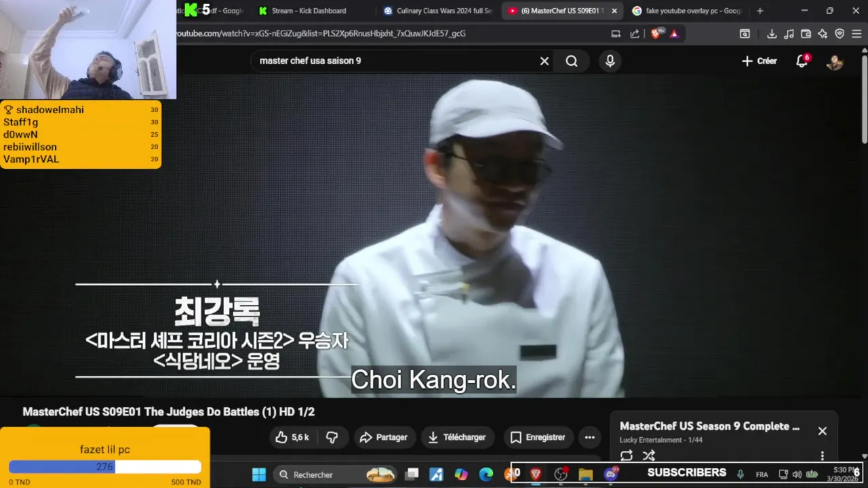
Task: Open the Brave VPN shield icon
Action: [x=840, y=34]
